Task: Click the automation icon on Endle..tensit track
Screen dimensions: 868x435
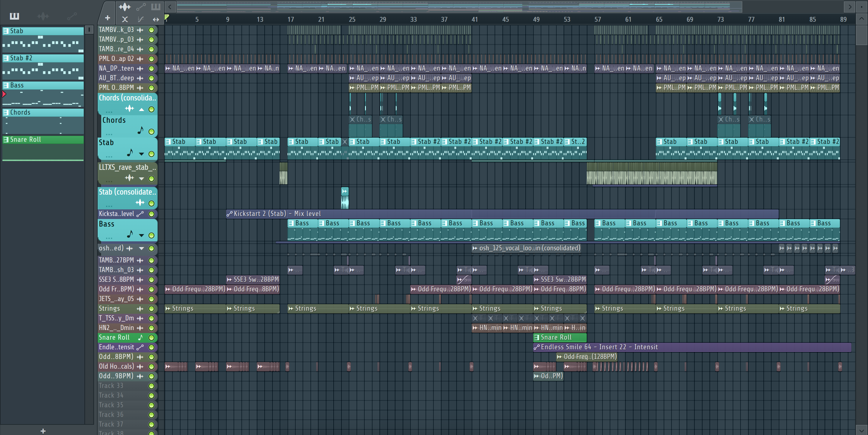Action: [140, 347]
